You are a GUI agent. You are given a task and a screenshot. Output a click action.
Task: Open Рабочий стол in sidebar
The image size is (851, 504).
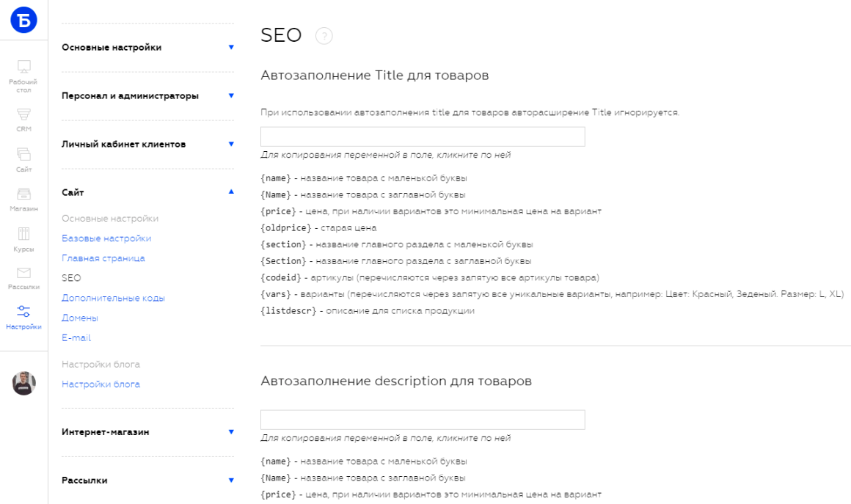pos(24,76)
